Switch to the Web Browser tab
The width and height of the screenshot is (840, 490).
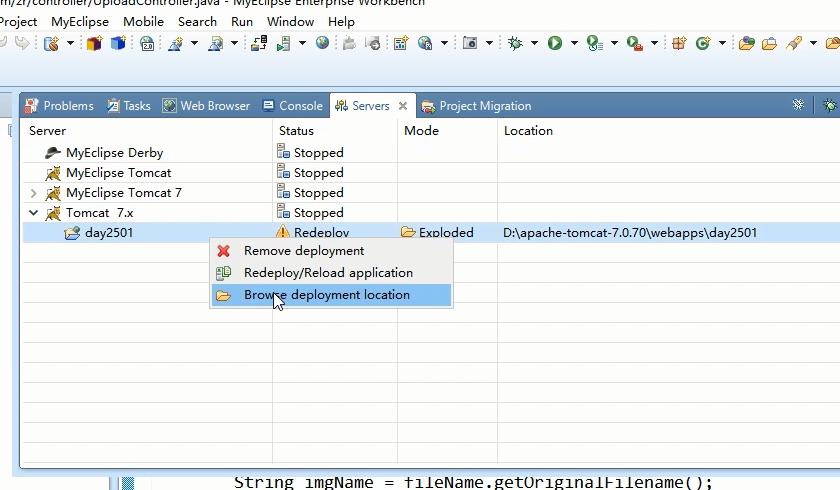(206, 106)
